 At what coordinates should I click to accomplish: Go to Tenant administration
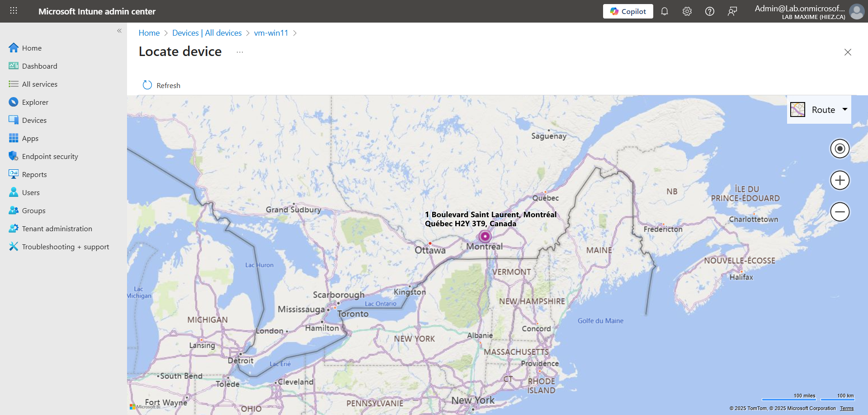click(x=57, y=228)
